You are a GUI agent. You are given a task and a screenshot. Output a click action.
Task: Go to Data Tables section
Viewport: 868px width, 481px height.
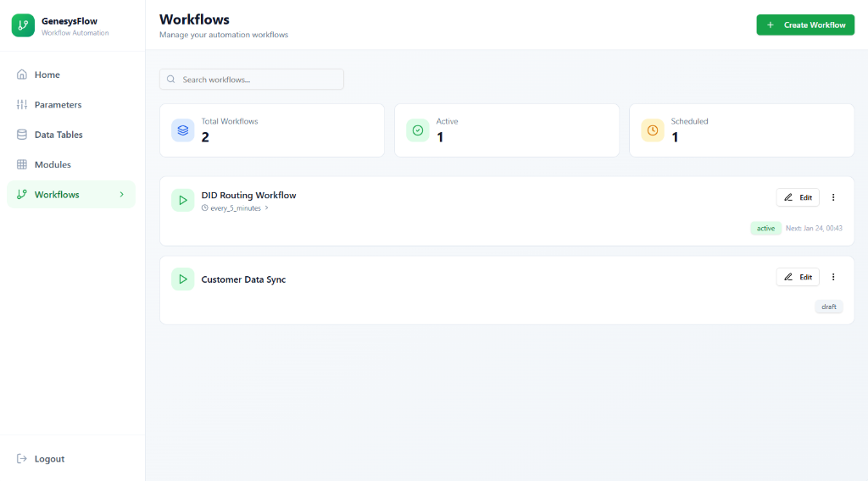[71, 135]
